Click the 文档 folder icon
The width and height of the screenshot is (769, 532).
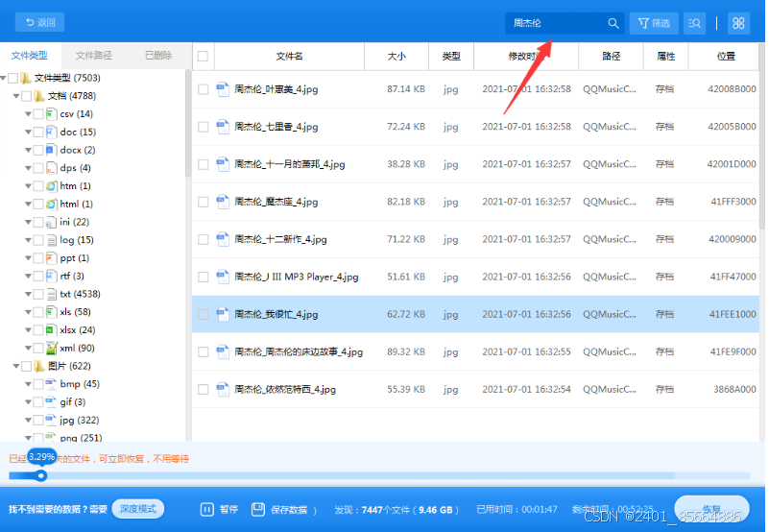39,96
